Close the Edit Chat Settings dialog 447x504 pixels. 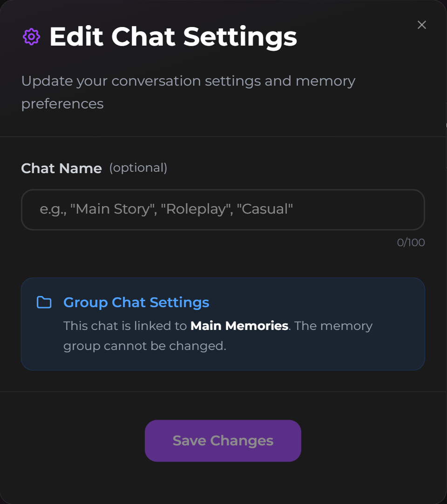pyautogui.click(x=422, y=25)
